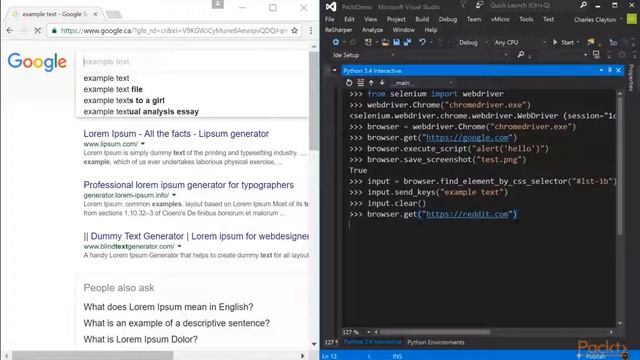Click the feedback icon next to Quick Launch
This screenshot has width=640, height=360.
tap(480, 5)
